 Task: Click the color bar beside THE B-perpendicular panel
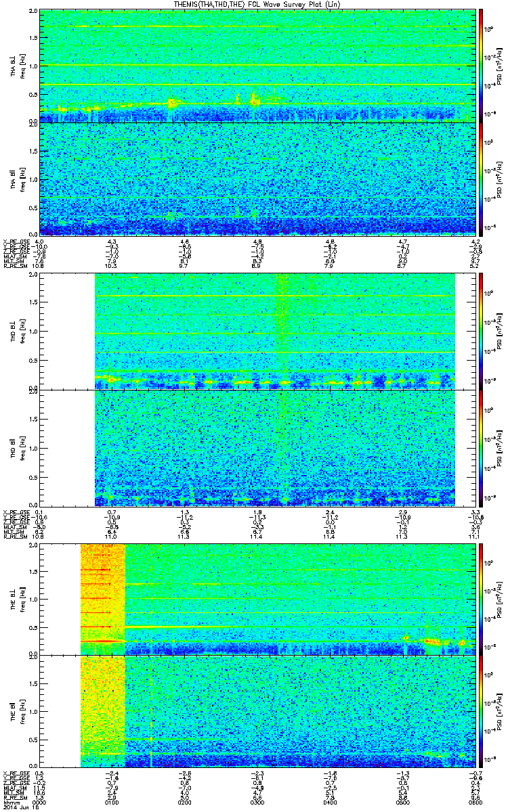[x=480, y=599]
